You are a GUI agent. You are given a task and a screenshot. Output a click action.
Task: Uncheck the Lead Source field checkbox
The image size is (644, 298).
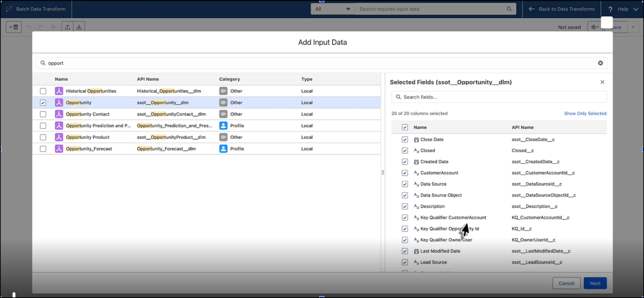[x=405, y=262]
